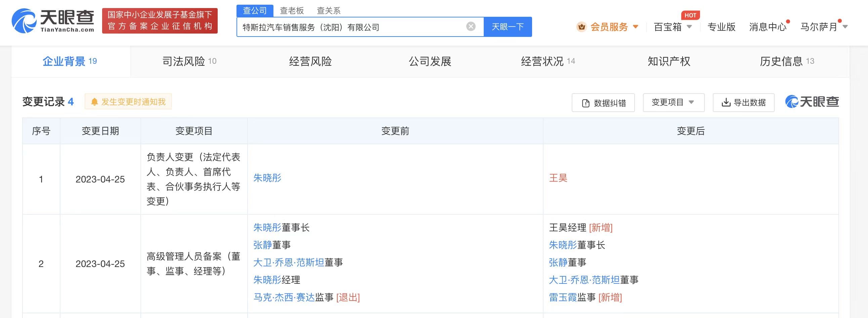Click the HOT badge above 百宝箱
868x318 pixels.
(690, 15)
